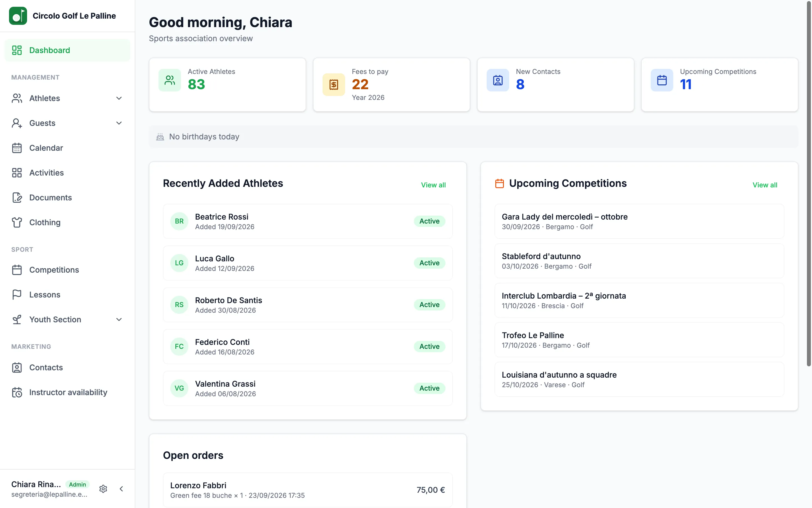Open Stableford d'autunno competition entry
The image size is (812, 508).
click(x=639, y=261)
